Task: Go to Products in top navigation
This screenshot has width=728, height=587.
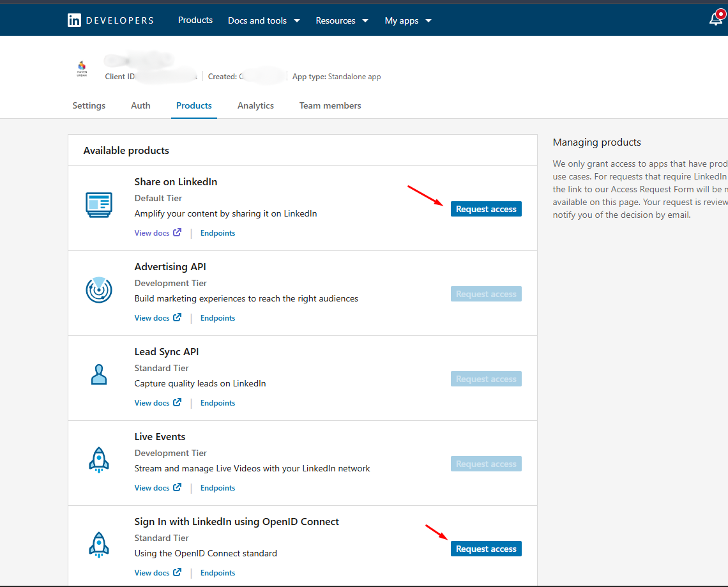Action: (x=195, y=20)
